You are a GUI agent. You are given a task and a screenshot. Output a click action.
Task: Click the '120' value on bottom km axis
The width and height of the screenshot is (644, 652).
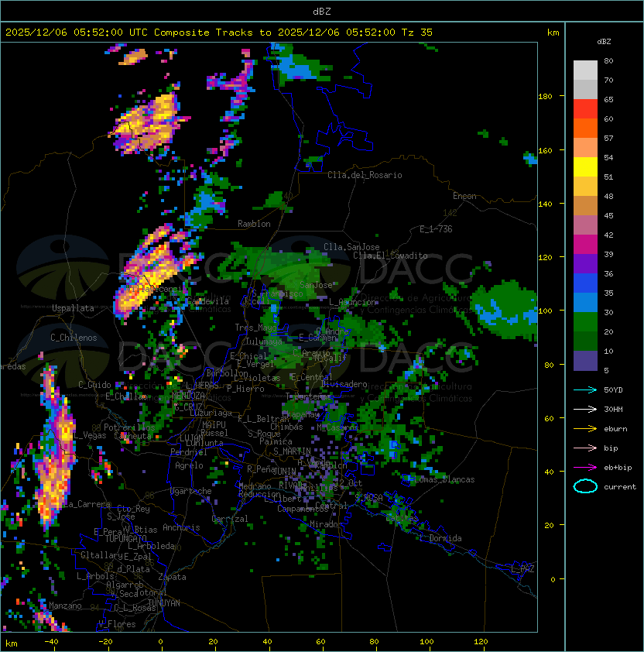481,642
